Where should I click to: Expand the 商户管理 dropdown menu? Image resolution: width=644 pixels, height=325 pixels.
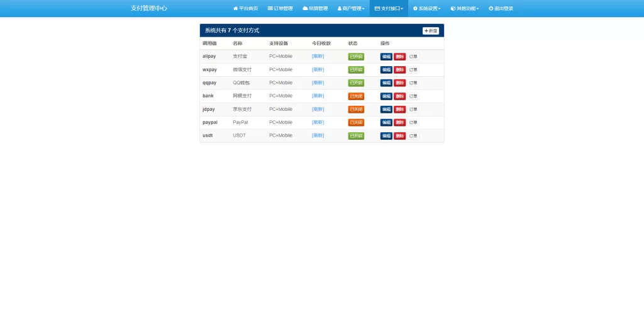click(350, 8)
